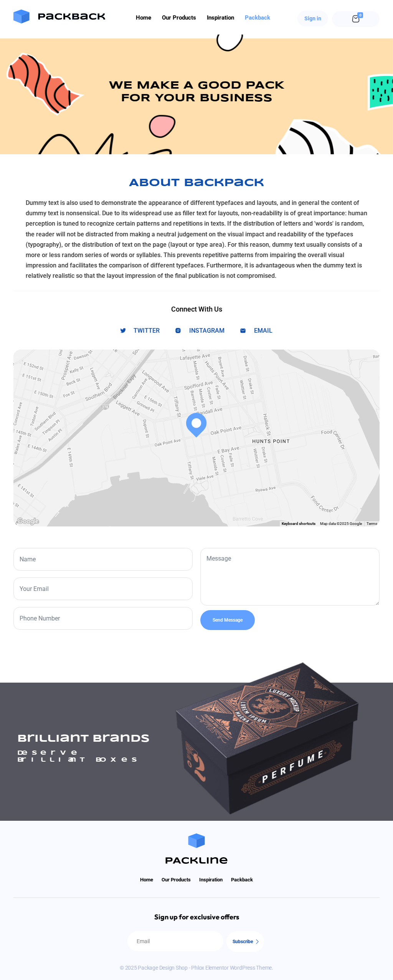The width and height of the screenshot is (393, 980).
Task: Open footer Packback link
Action: [x=242, y=879]
